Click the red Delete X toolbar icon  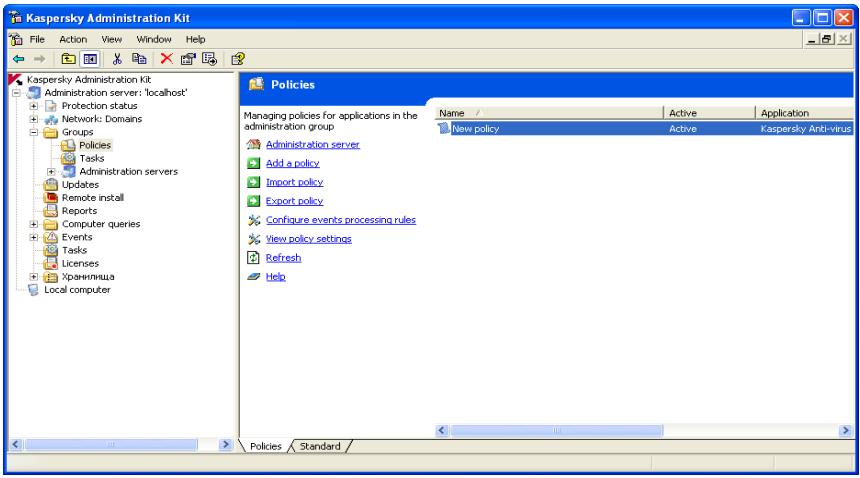[x=166, y=59]
